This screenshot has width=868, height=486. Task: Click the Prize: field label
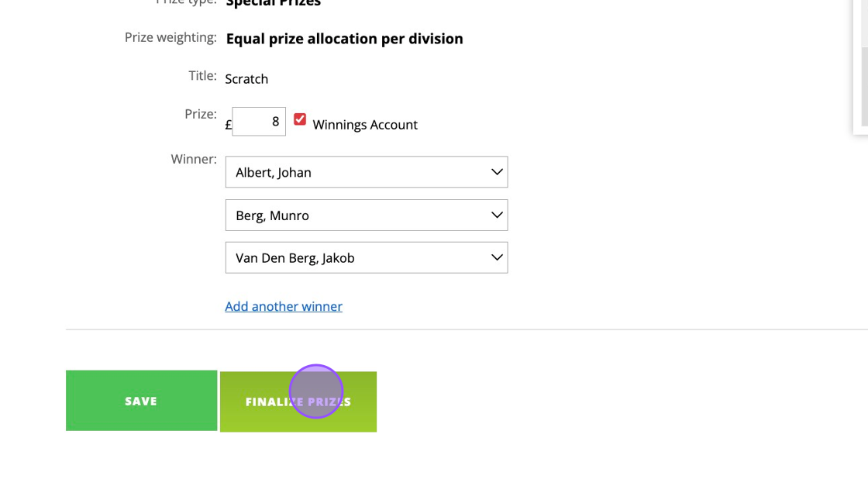(x=201, y=114)
